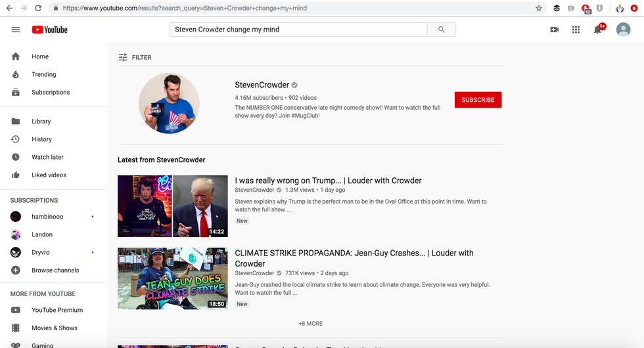The width and height of the screenshot is (644, 348).
Task: Click the YouTube Premium label
Action: (x=58, y=310)
